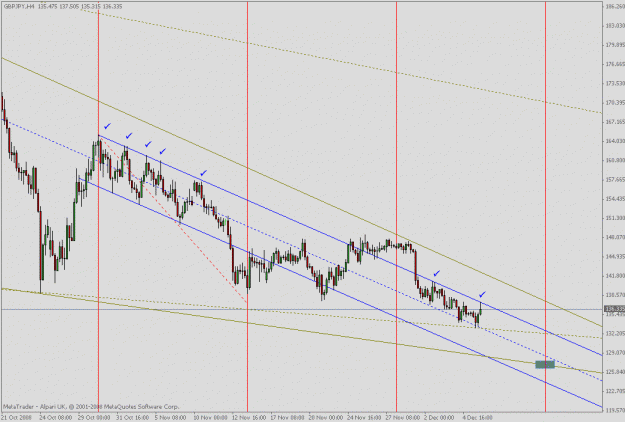The width and height of the screenshot is (625, 422).
Task: Click the '21 Oct 2008' date label
Action: click(x=16, y=418)
